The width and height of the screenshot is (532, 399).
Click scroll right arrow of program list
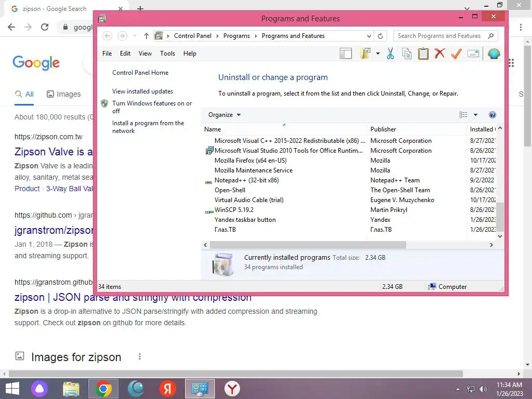tap(491, 245)
